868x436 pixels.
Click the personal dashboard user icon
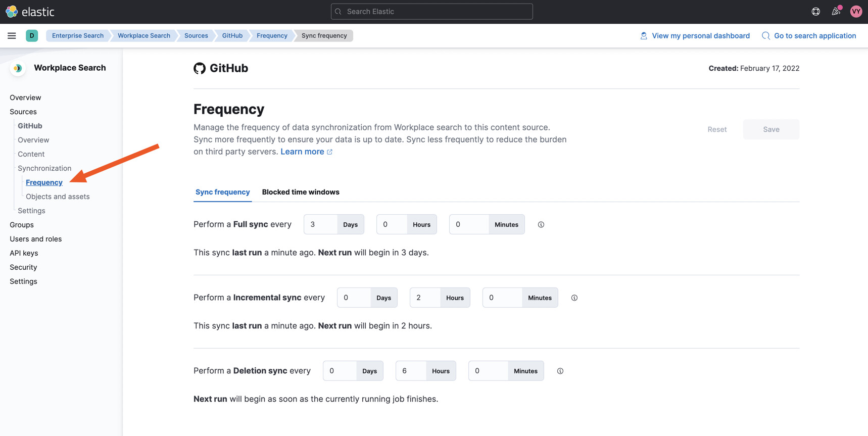644,35
